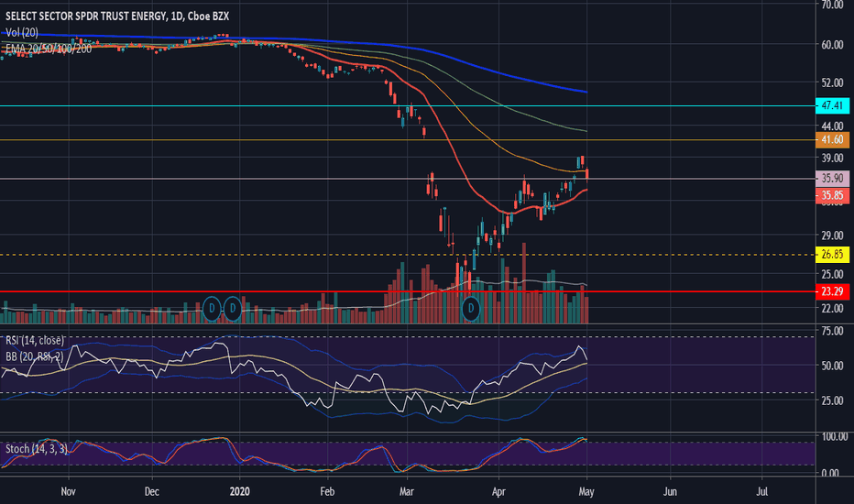Click the 75.00 RSI scale value
854x504 pixels.
tap(832, 331)
